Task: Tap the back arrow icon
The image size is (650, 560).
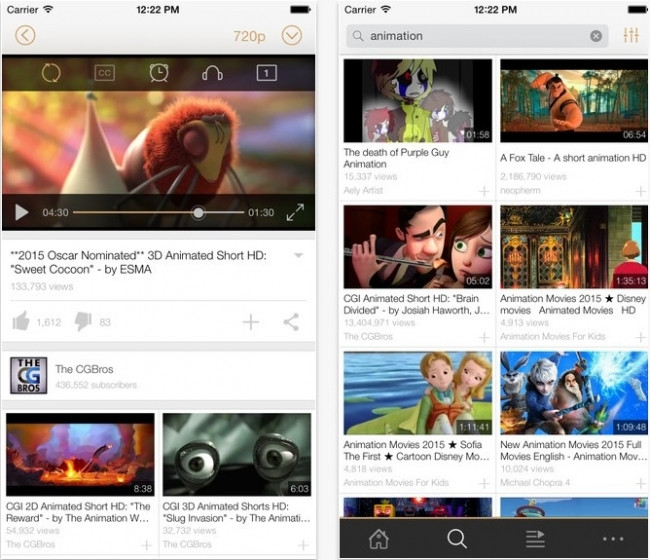Action: pyautogui.click(x=25, y=36)
